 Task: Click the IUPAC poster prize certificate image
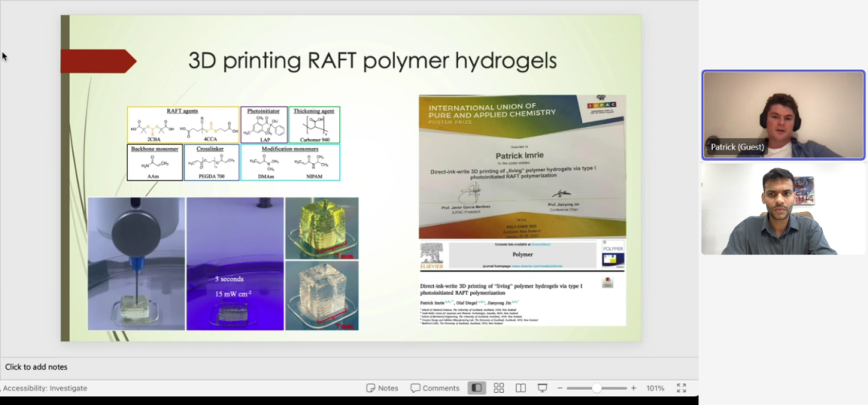(x=522, y=166)
